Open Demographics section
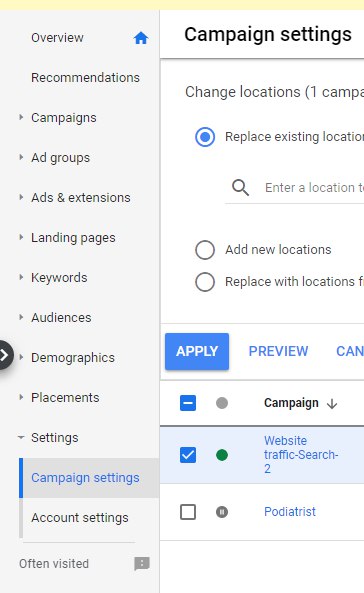The width and height of the screenshot is (364, 593). coord(73,358)
